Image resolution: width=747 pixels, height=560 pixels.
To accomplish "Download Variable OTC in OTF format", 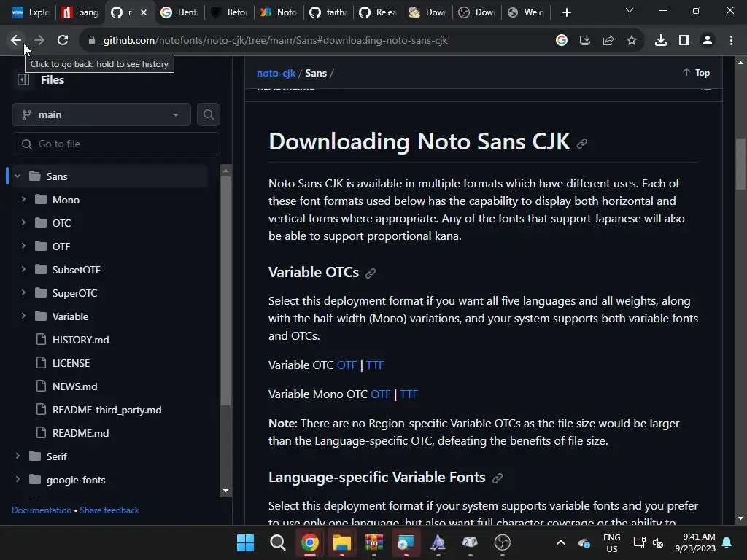I will pos(347,365).
